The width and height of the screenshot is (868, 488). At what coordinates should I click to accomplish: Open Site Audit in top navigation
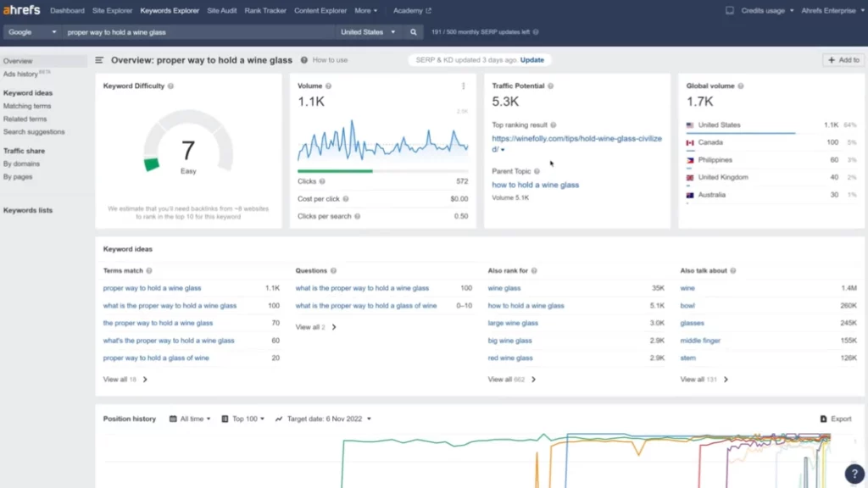[x=221, y=10]
